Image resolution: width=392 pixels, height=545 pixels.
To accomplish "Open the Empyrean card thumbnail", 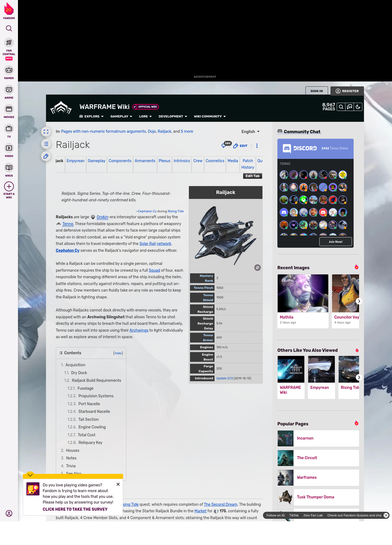I will 321,369.
